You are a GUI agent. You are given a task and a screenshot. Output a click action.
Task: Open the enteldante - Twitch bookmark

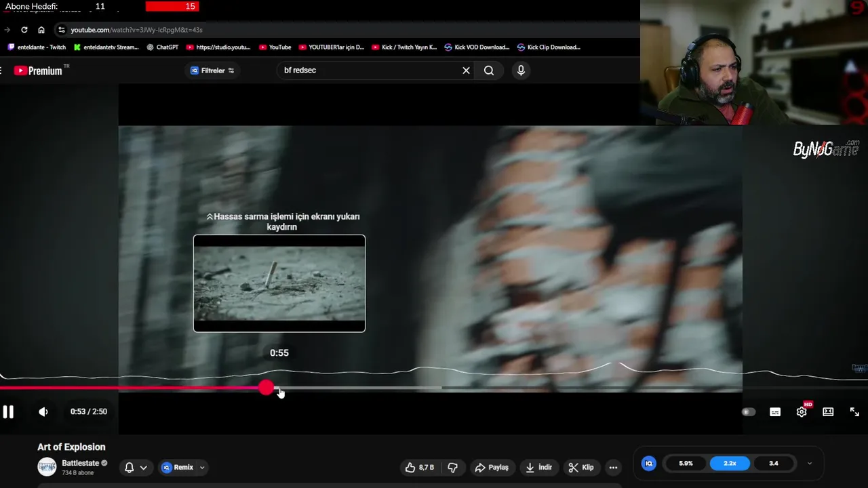click(37, 47)
